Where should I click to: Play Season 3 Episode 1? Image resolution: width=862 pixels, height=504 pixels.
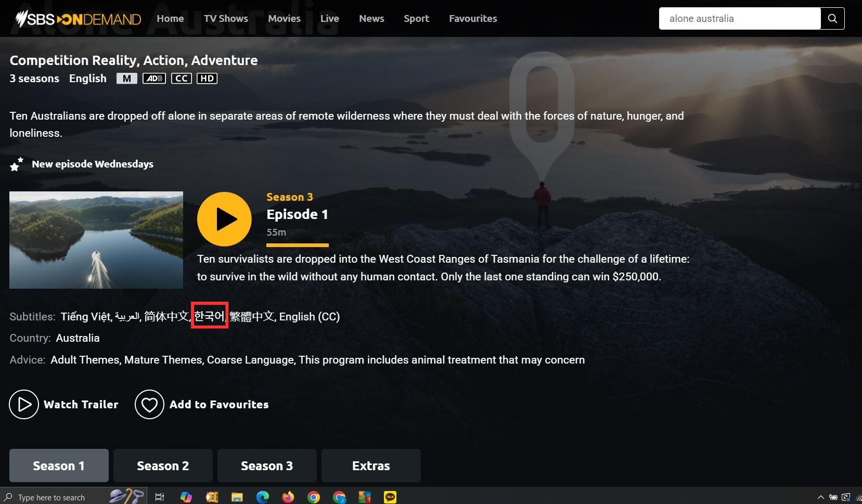click(x=224, y=219)
